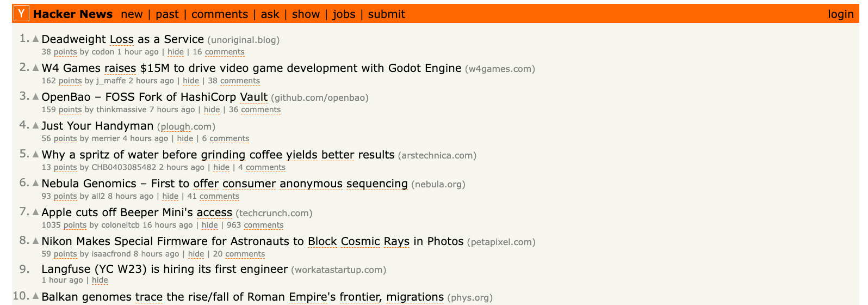
Task: Go to the 'ask' section
Action: coord(270,14)
